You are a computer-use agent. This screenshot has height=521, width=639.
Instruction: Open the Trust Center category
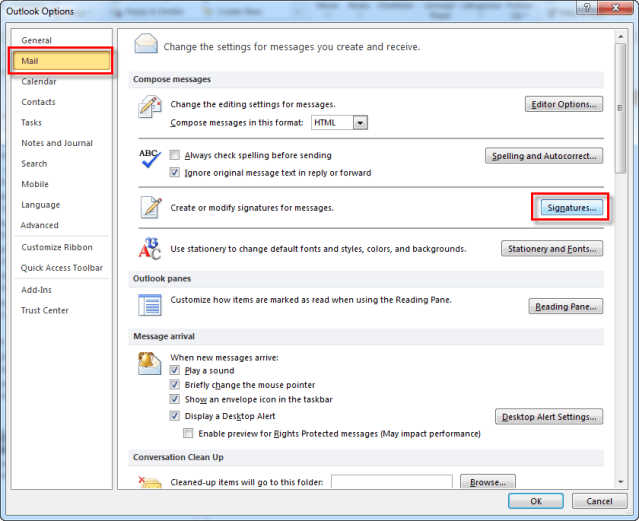(45, 310)
